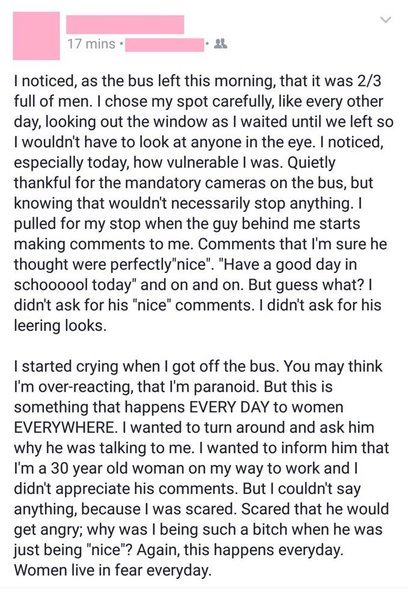The width and height of the screenshot is (408, 599).
Task: Click the phrase 'EVERY DAY' in the post
Action: coord(229,407)
